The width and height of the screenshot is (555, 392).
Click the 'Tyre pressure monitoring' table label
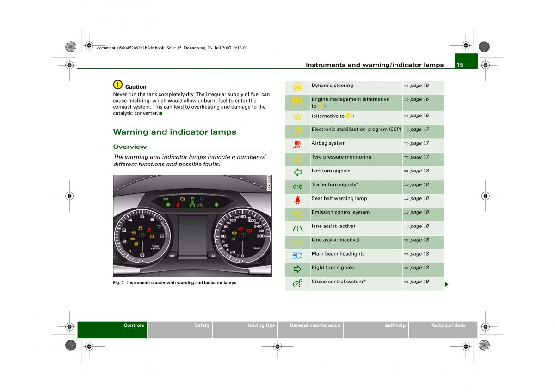341,157
